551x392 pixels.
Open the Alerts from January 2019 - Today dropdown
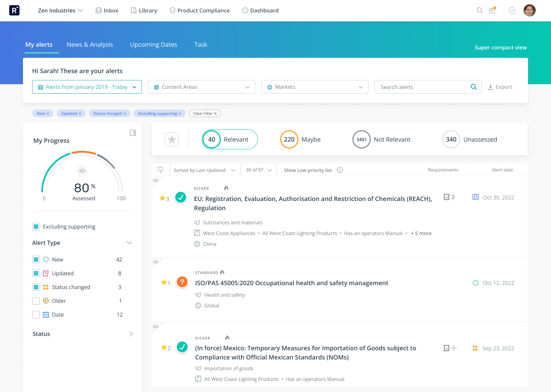(87, 87)
